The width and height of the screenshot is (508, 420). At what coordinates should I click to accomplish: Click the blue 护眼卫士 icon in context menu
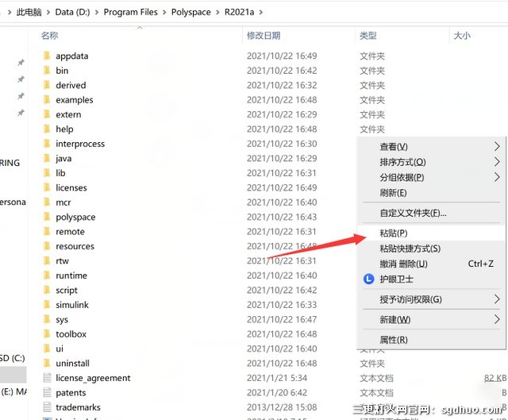coord(368,279)
